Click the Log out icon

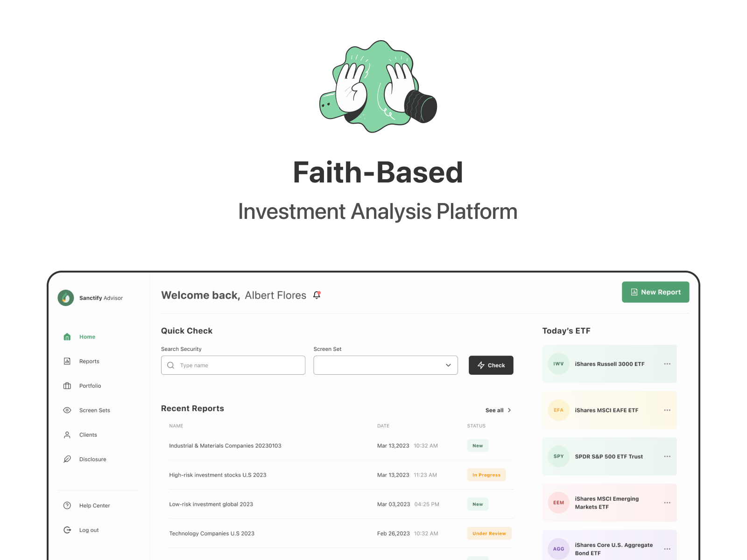[x=67, y=530]
